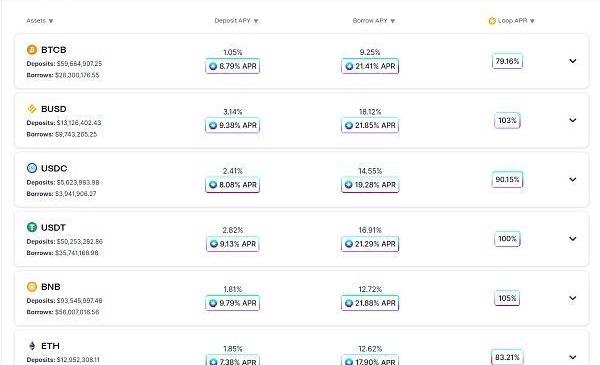Click the USDC 90.15% loop badge
This screenshot has width=600, height=365.
[x=507, y=179]
